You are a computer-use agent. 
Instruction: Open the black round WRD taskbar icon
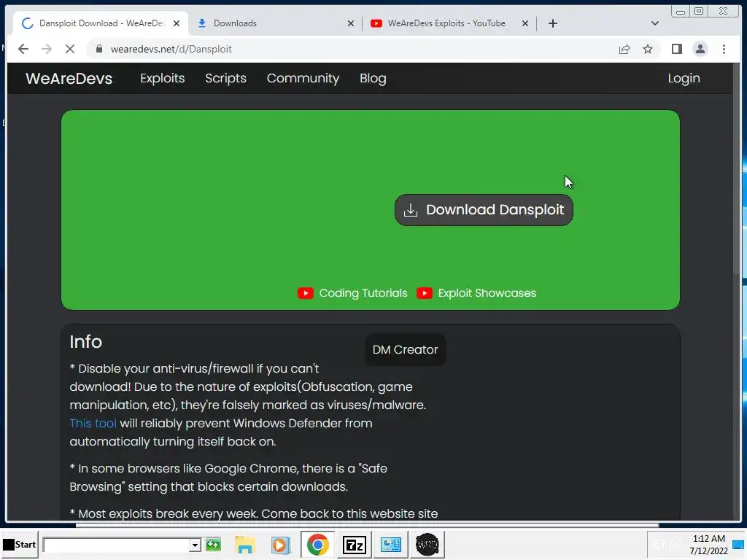[427, 545]
